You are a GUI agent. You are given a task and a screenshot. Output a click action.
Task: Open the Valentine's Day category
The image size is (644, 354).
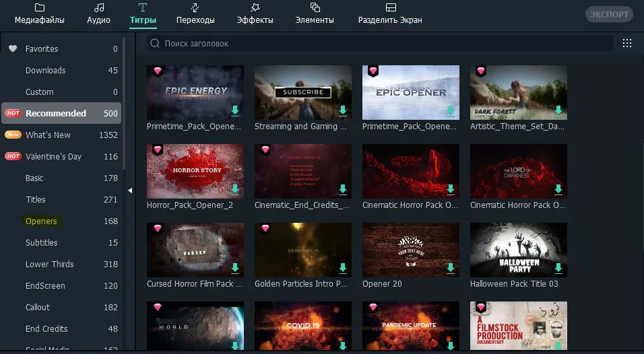pyautogui.click(x=61, y=157)
